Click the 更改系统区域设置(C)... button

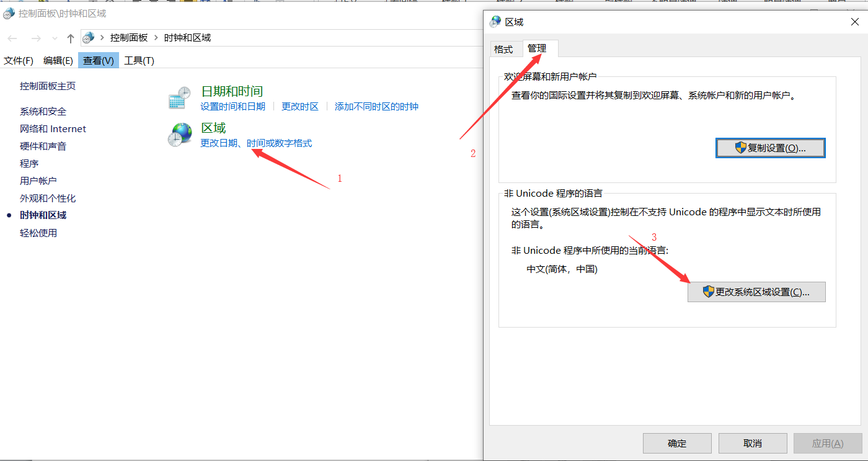pyautogui.click(x=756, y=292)
